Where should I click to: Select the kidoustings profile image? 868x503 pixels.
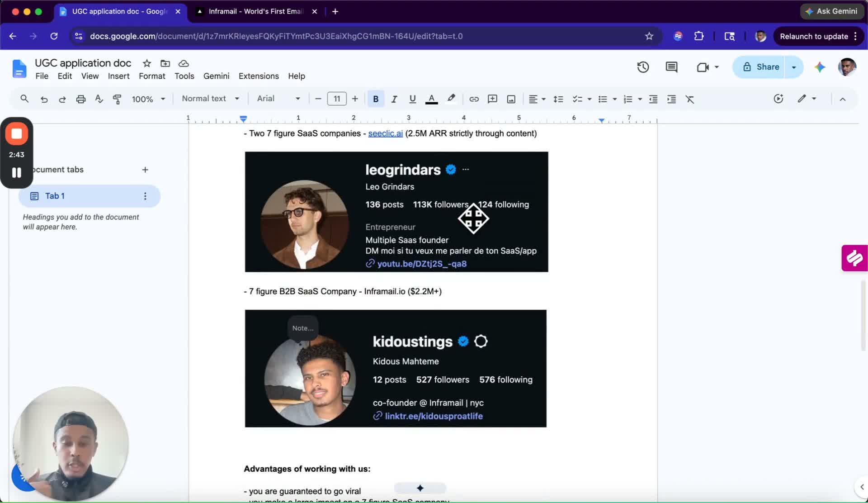pyautogui.click(x=396, y=368)
